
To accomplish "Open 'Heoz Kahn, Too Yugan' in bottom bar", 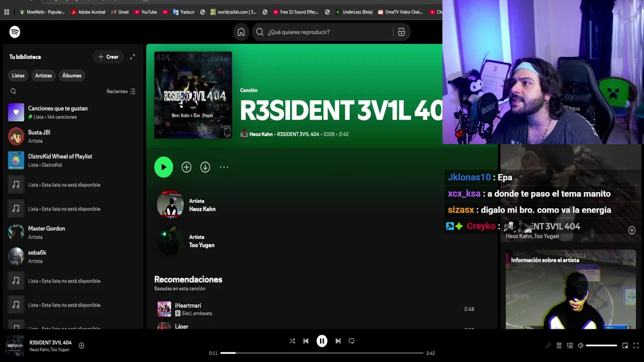I will (x=49, y=350).
